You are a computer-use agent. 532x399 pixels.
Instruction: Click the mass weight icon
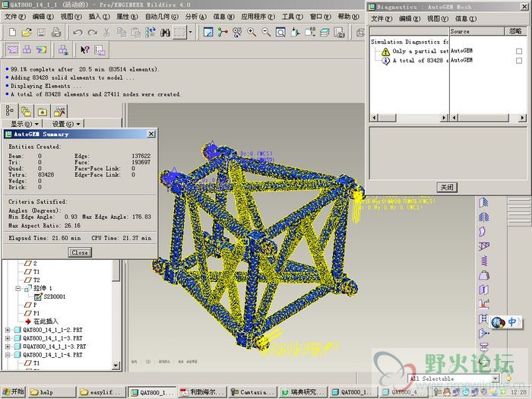[484, 275]
